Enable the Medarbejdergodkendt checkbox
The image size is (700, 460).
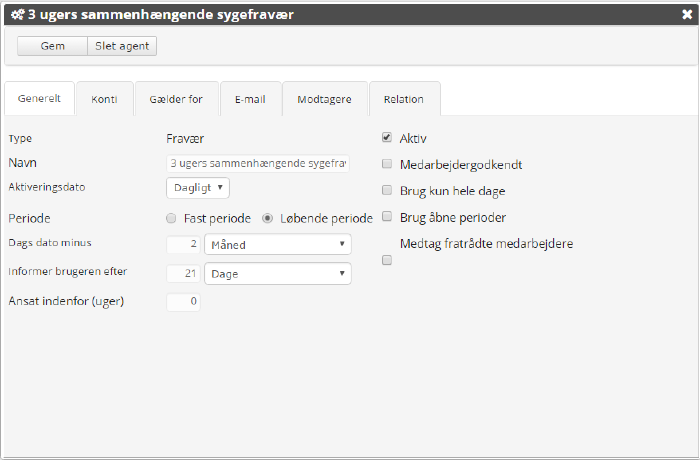click(387, 164)
